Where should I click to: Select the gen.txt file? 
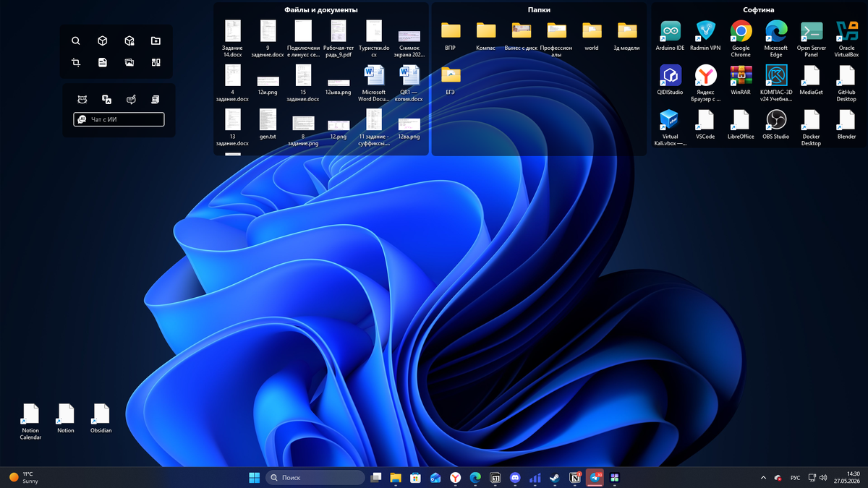tap(268, 124)
